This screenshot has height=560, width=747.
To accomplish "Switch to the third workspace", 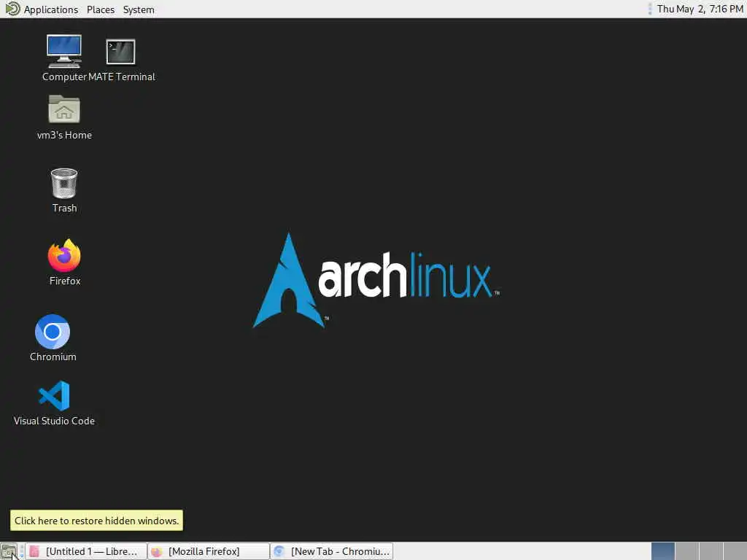I will pos(711,551).
